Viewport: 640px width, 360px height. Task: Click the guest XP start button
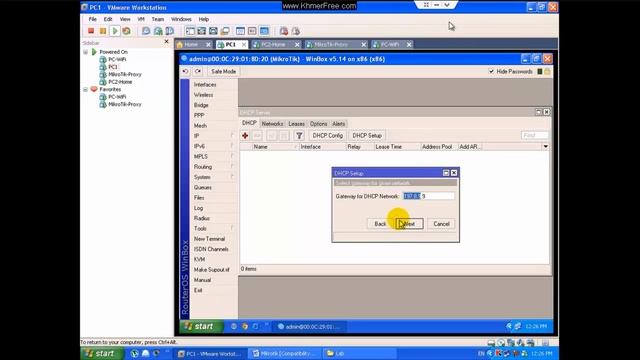pos(202,327)
